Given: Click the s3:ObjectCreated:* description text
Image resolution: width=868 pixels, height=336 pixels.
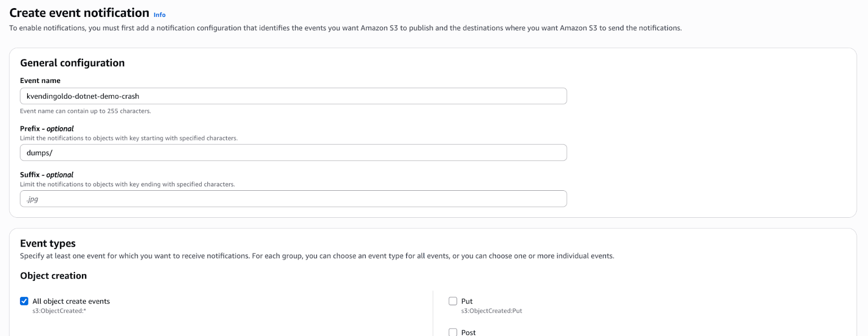Looking at the screenshot, I should coord(59,311).
